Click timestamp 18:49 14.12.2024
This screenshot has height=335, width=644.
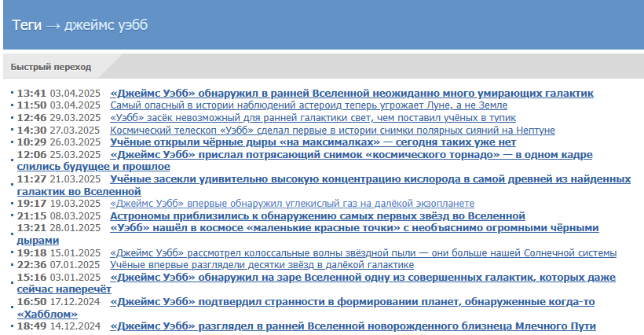pyautogui.click(x=58, y=326)
